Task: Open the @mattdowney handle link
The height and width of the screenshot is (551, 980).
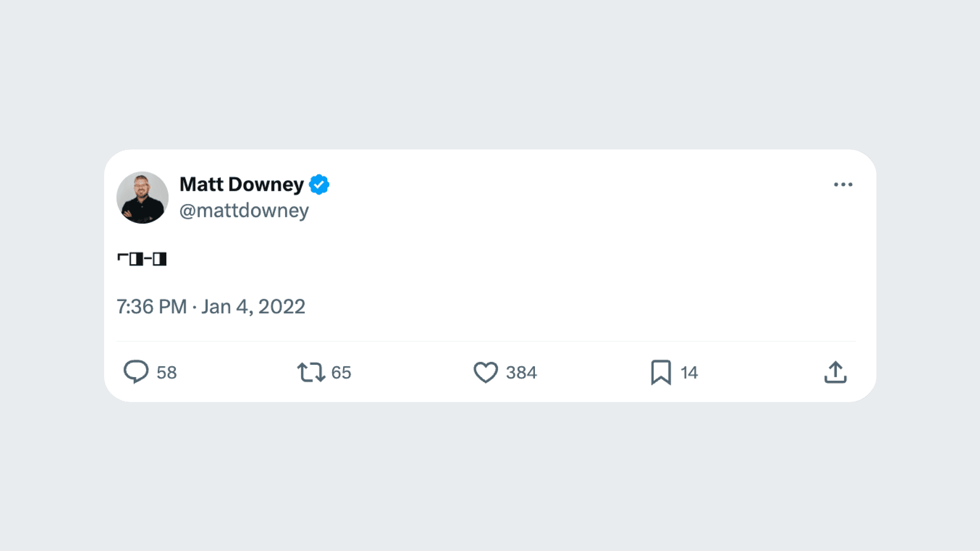Action: pyautogui.click(x=244, y=211)
